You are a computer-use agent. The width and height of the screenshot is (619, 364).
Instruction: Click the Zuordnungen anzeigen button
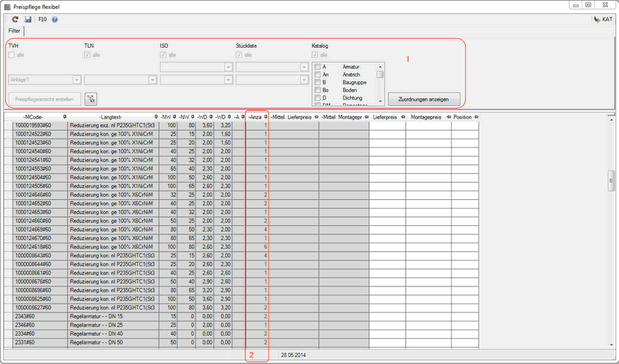click(424, 98)
